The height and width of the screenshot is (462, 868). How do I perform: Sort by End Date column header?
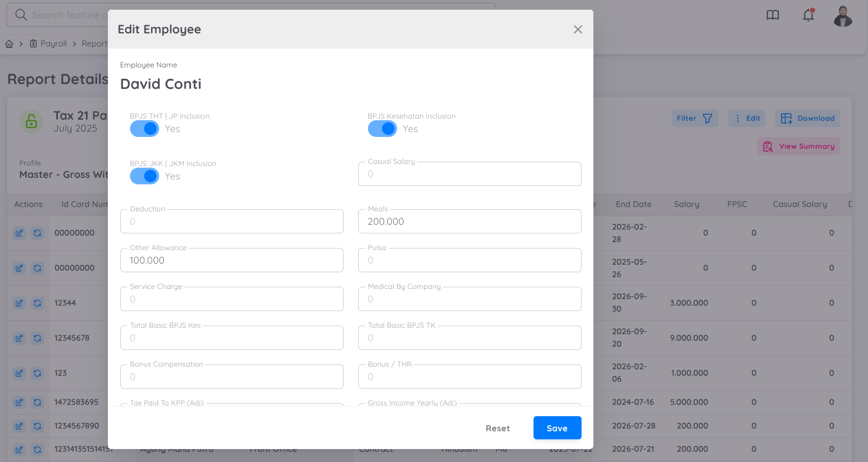[633, 204]
